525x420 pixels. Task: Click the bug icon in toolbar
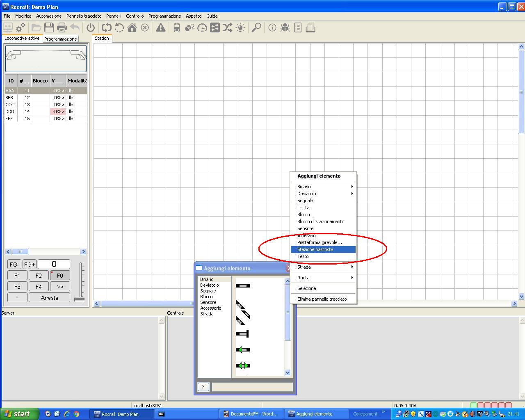click(x=285, y=27)
